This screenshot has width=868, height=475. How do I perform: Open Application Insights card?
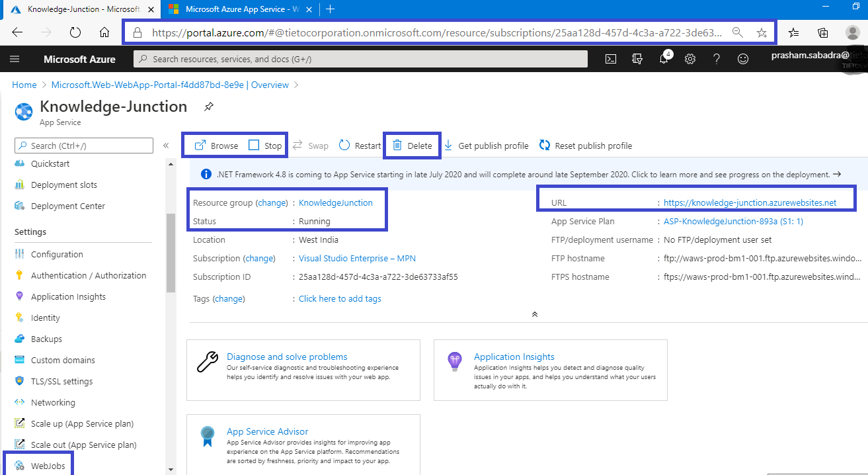[551, 370]
